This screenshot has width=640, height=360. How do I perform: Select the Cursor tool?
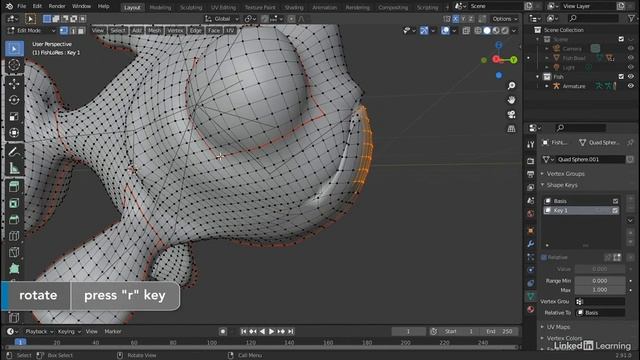pos(14,65)
